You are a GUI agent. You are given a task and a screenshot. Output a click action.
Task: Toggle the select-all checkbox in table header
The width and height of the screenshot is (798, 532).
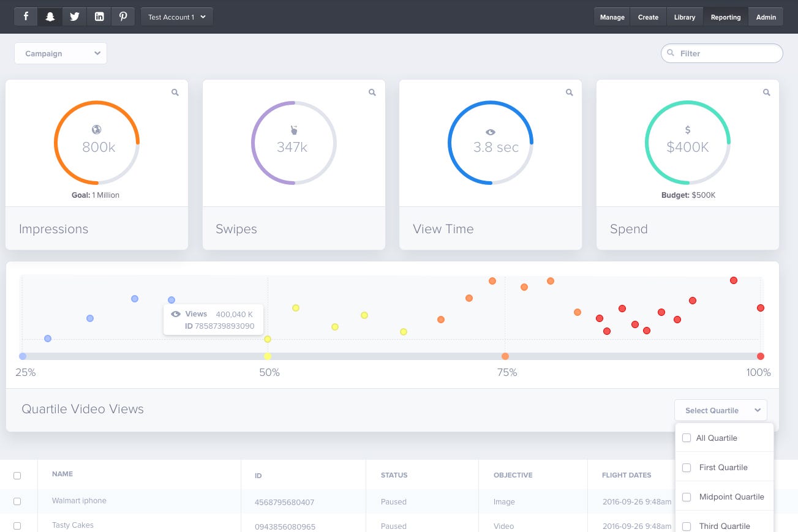pos(17,476)
